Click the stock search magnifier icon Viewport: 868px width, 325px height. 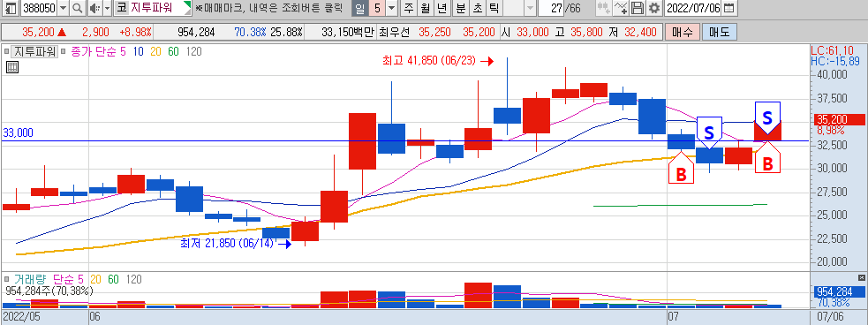(x=78, y=8)
